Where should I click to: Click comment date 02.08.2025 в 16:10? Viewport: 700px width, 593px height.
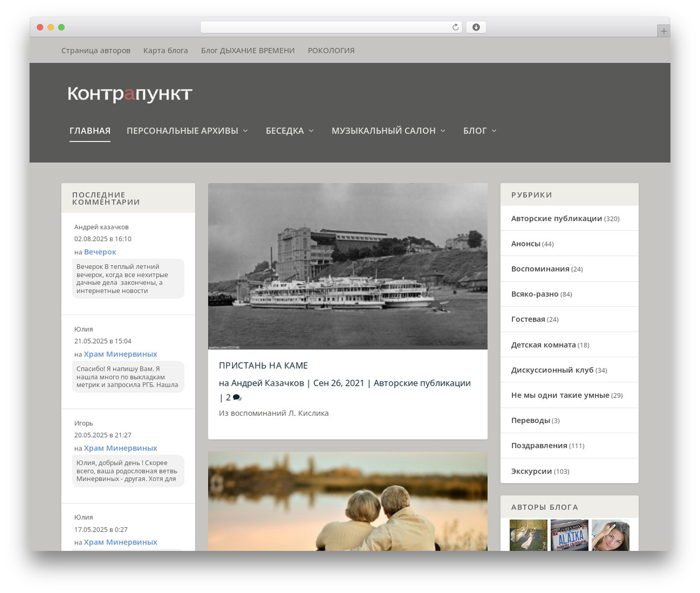pyautogui.click(x=103, y=239)
